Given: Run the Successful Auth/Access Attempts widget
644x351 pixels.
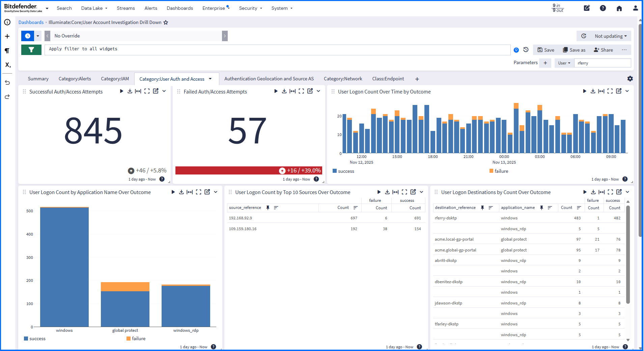Looking at the screenshot, I should pyautogui.click(x=121, y=91).
